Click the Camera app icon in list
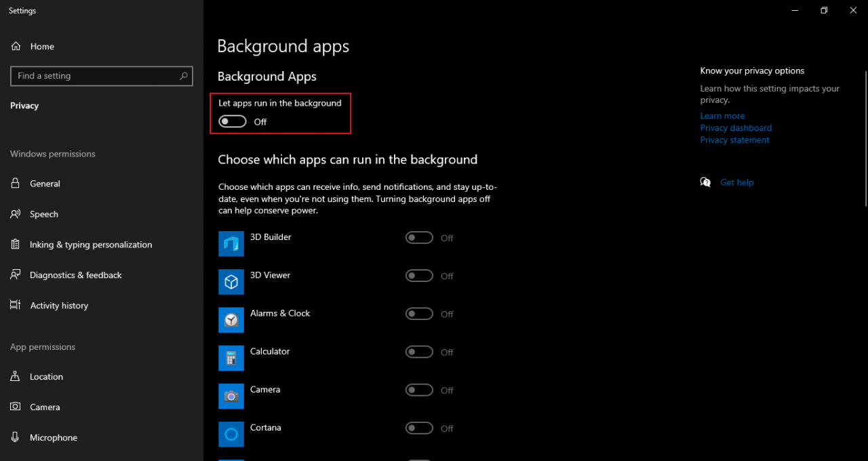The image size is (868, 461). click(231, 396)
